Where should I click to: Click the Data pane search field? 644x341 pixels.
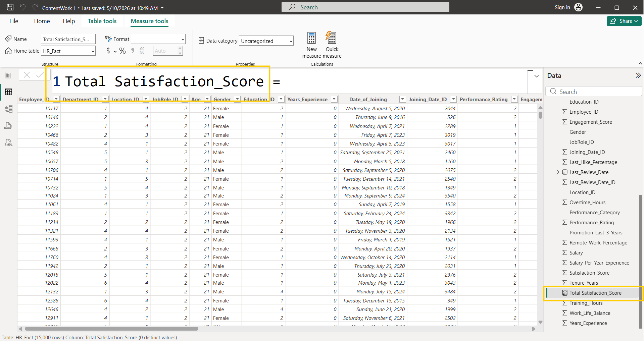tap(594, 92)
